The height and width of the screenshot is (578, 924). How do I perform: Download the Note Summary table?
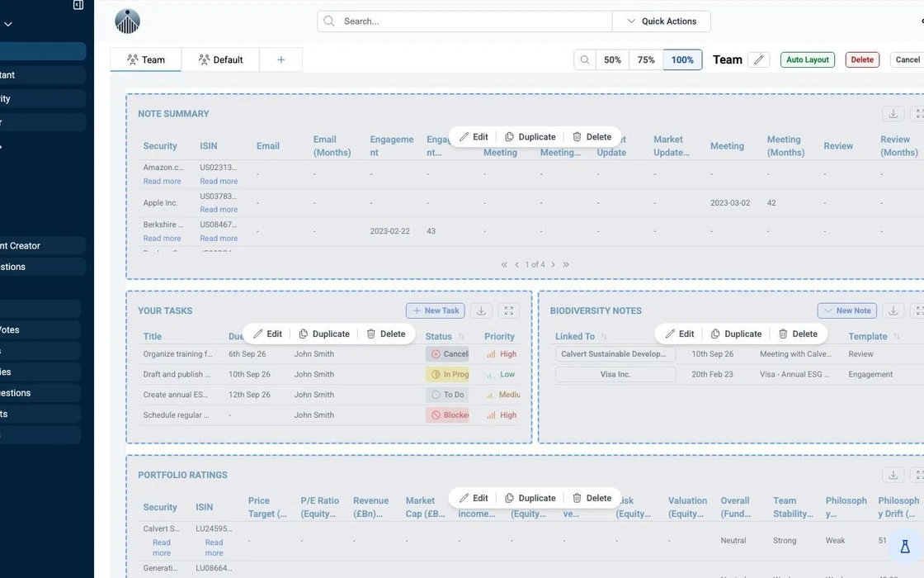[893, 114]
